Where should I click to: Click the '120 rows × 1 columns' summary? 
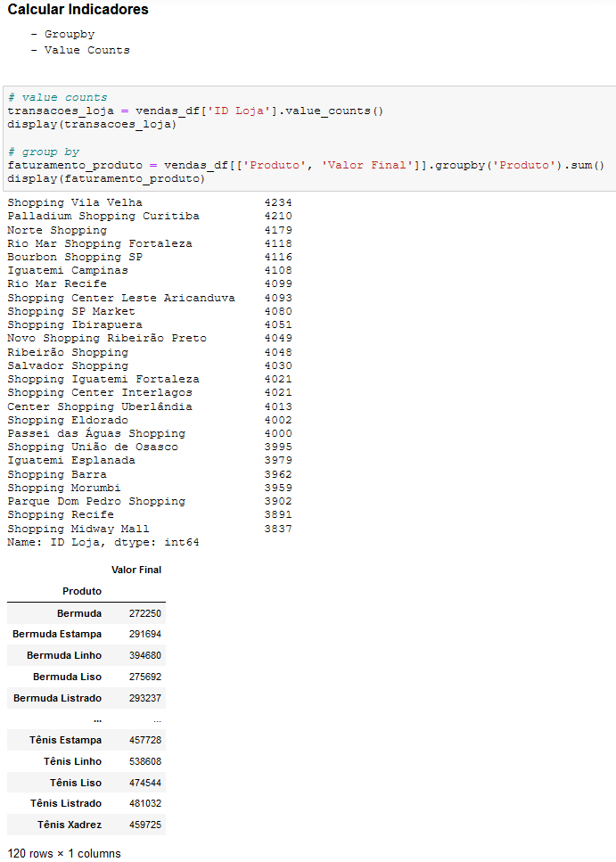[64, 853]
